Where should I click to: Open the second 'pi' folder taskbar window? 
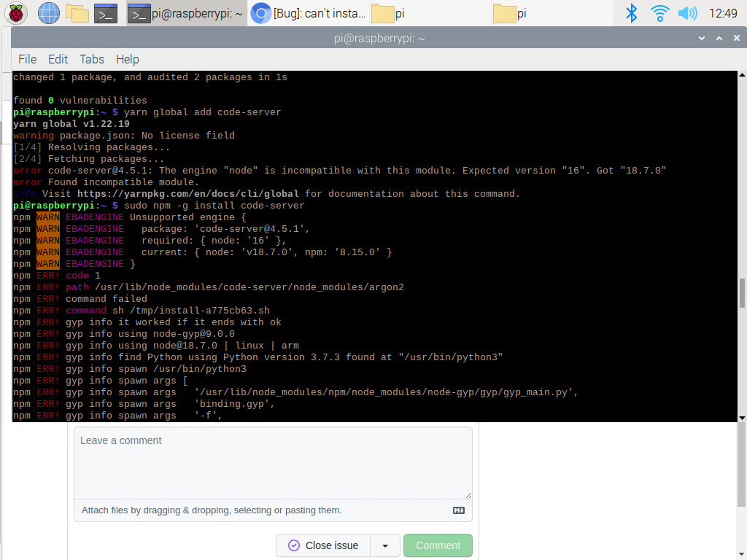(553, 13)
